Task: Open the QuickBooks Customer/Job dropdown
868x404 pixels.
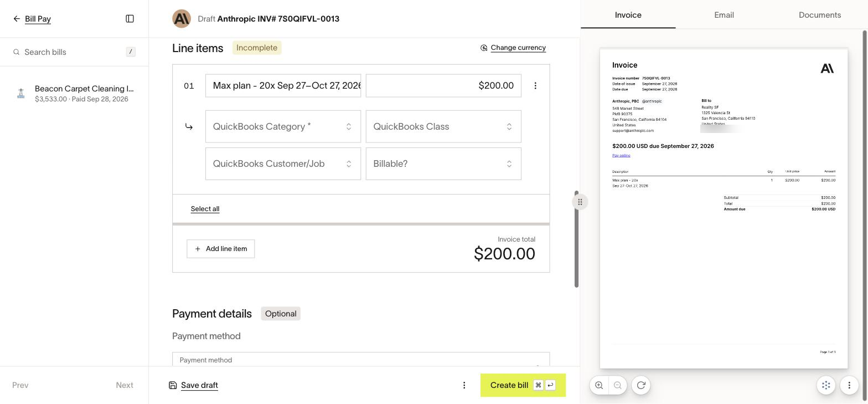Action: 283,163
